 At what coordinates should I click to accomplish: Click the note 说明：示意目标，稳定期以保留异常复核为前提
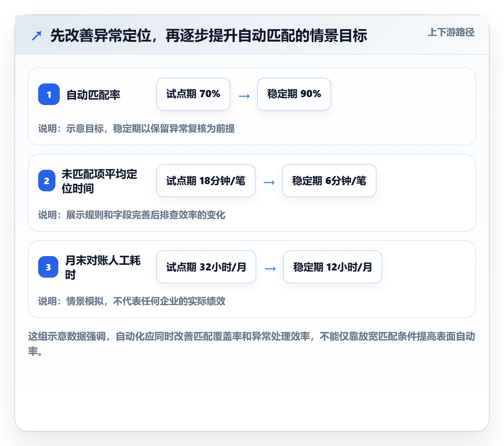coord(136,128)
